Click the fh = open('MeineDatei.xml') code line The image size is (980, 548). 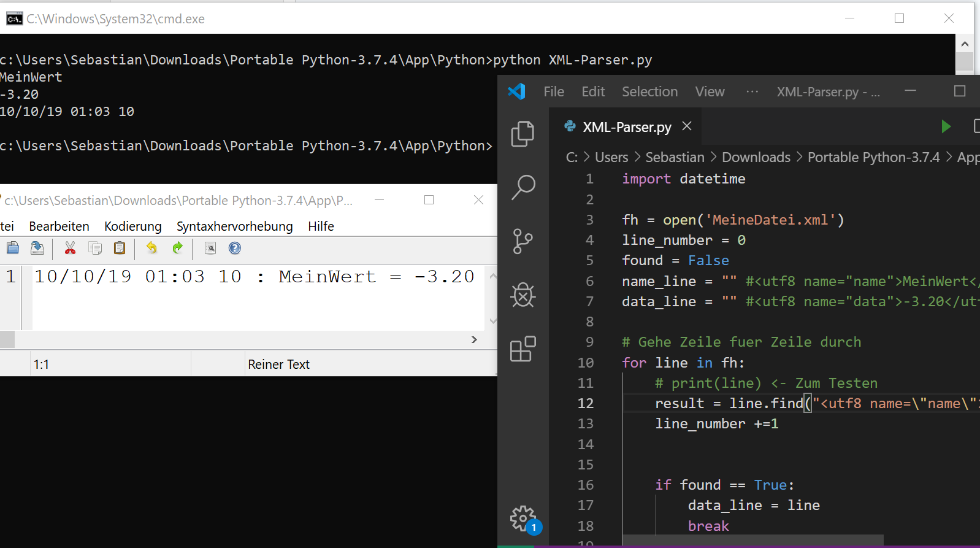click(x=733, y=220)
